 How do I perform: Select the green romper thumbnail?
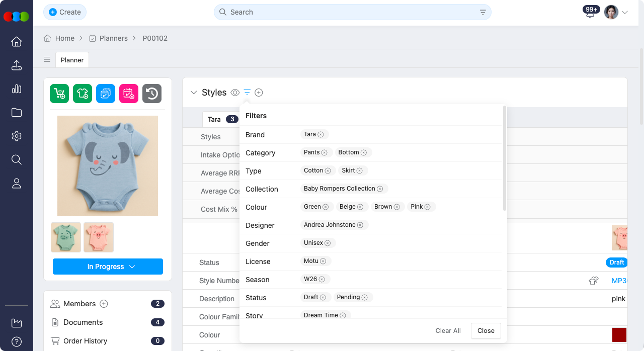coord(65,237)
